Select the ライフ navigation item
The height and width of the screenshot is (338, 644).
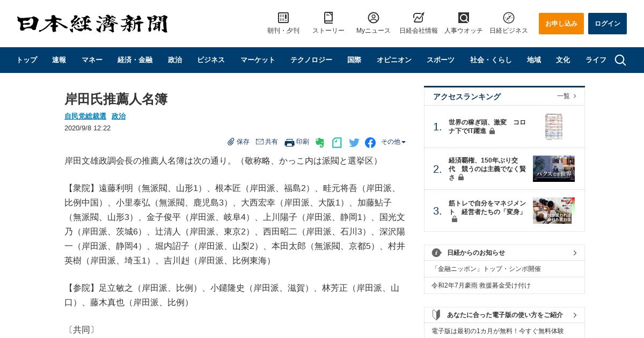tap(596, 60)
